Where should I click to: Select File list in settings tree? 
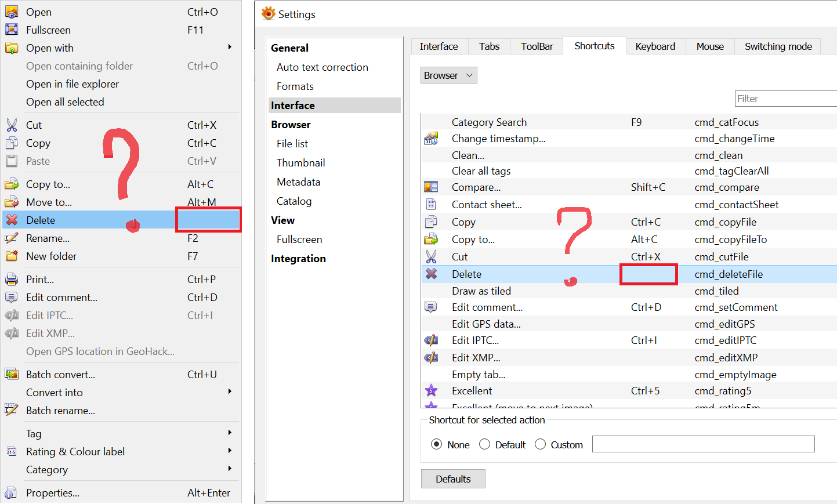coord(292,144)
